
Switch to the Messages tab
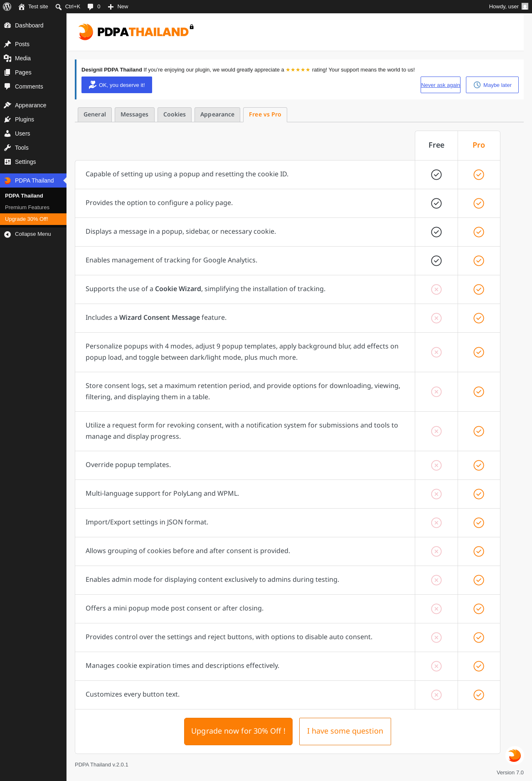click(134, 115)
